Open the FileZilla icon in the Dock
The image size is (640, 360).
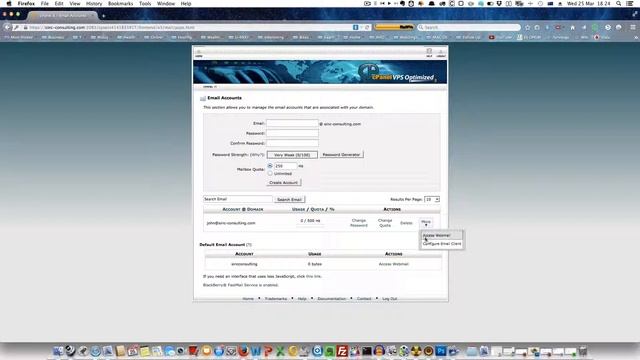[x=342, y=351]
